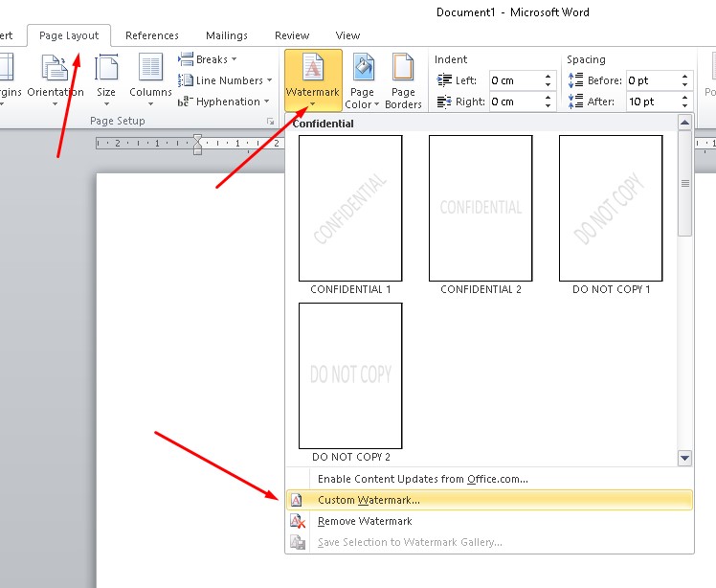The height and width of the screenshot is (588, 716).
Task: Open the Size page icon
Action: 106,68
